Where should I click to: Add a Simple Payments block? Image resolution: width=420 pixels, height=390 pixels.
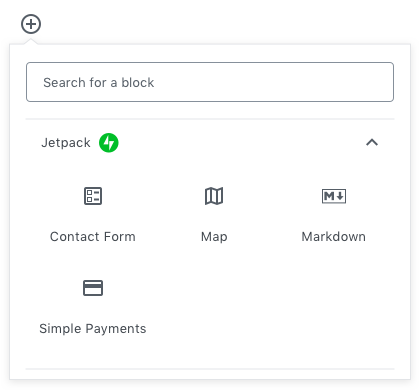(93, 307)
